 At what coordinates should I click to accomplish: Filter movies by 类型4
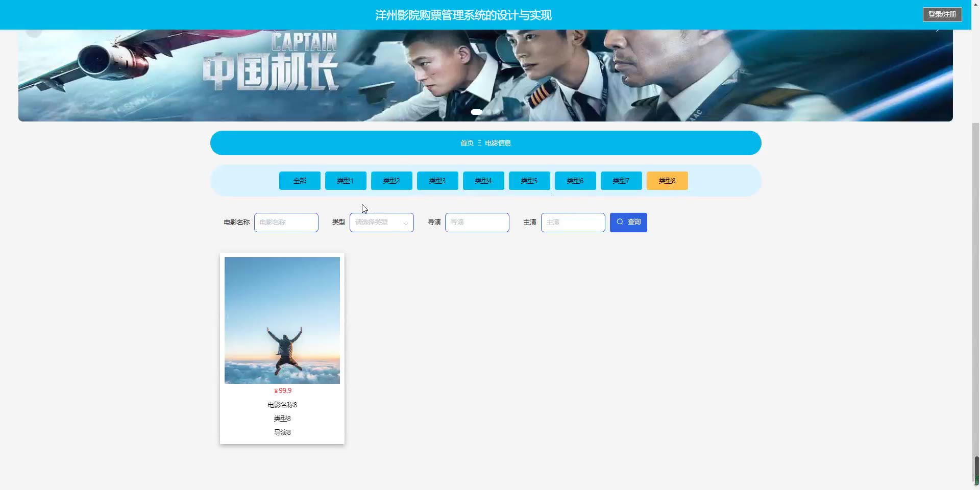point(483,181)
